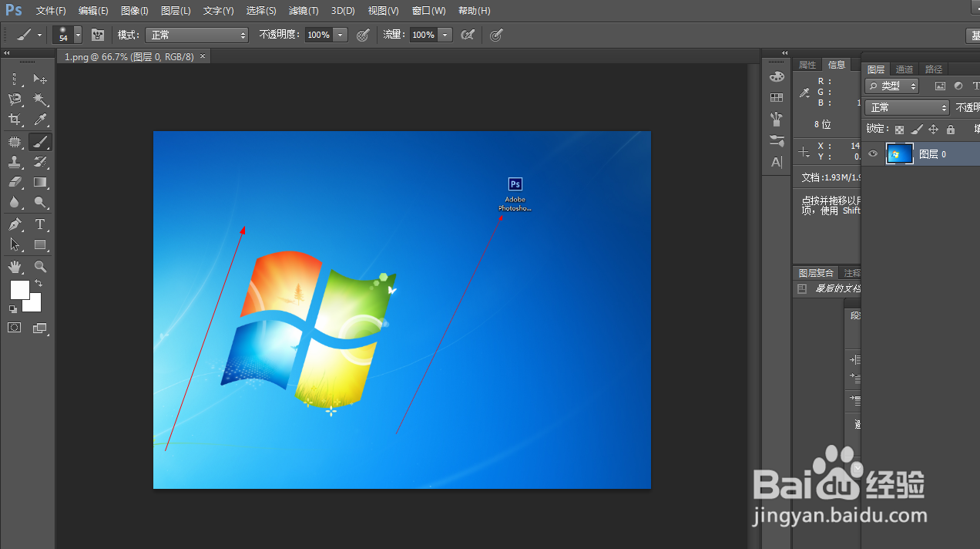This screenshot has width=980, height=549.
Task: Open the layer filter 类型 dropdown
Action: (x=892, y=86)
